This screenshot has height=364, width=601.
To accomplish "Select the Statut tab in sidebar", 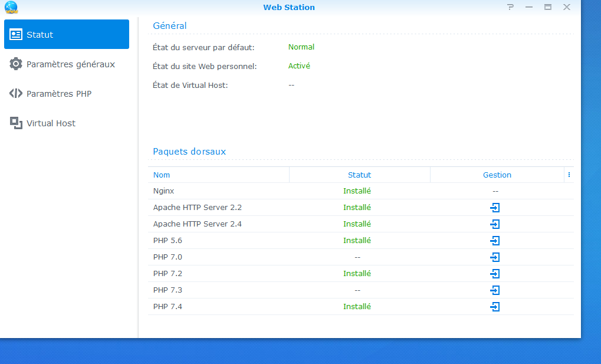I will tap(67, 34).
